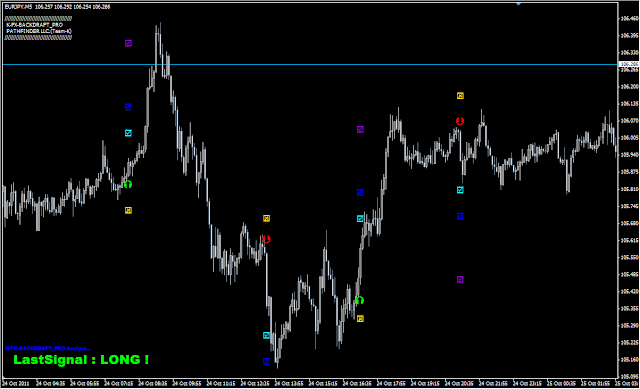Select blue marker above the 07:15 long signal
The width and height of the screenshot is (640, 389).
point(128,107)
